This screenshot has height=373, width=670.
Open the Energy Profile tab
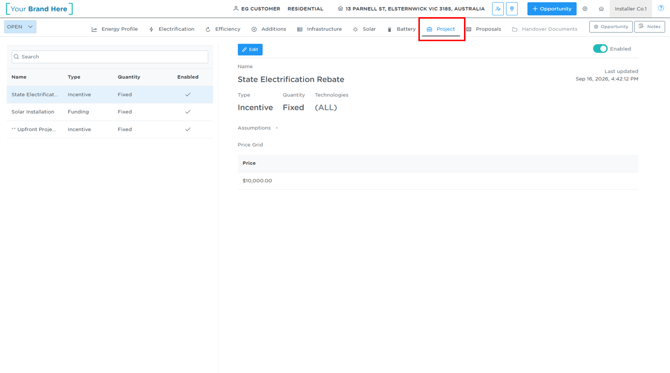click(115, 29)
